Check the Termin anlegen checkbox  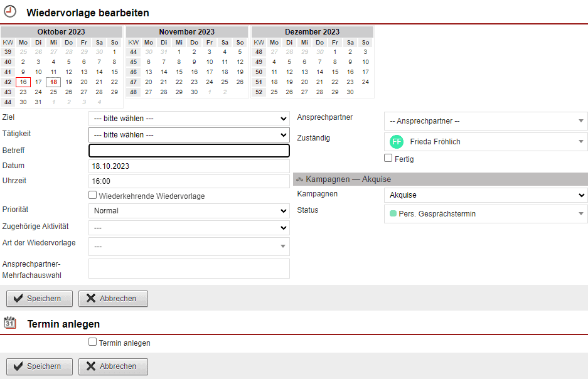[x=93, y=343]
